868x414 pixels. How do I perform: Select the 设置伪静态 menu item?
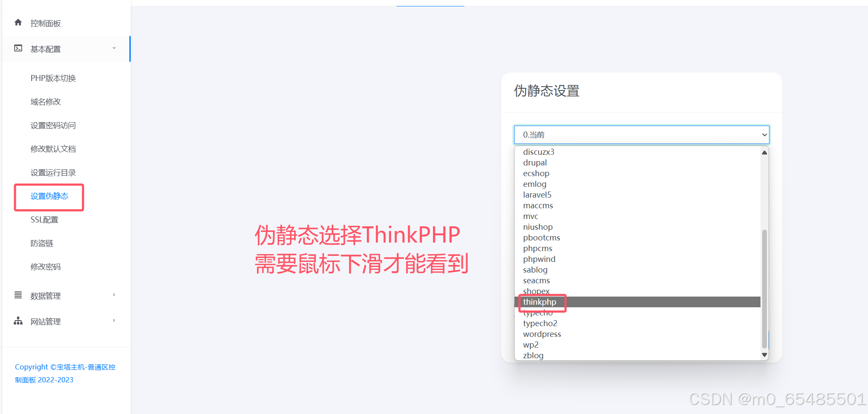coord(49,196)
